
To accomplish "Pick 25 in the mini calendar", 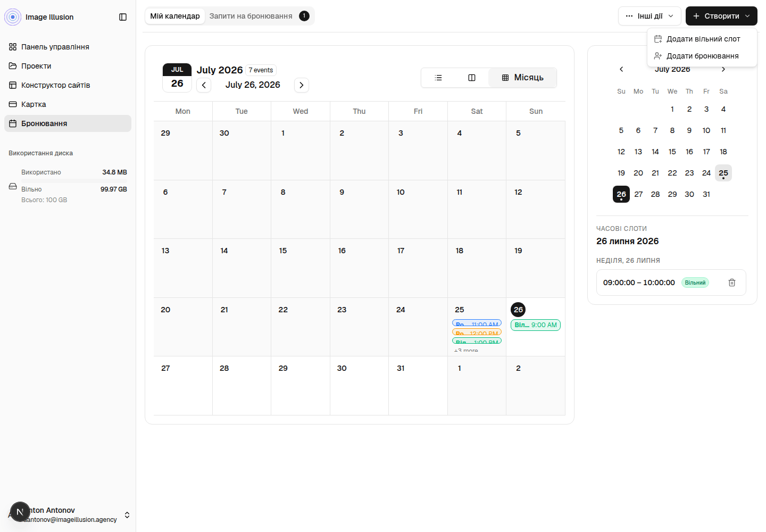I will click(x=723, y=173).
